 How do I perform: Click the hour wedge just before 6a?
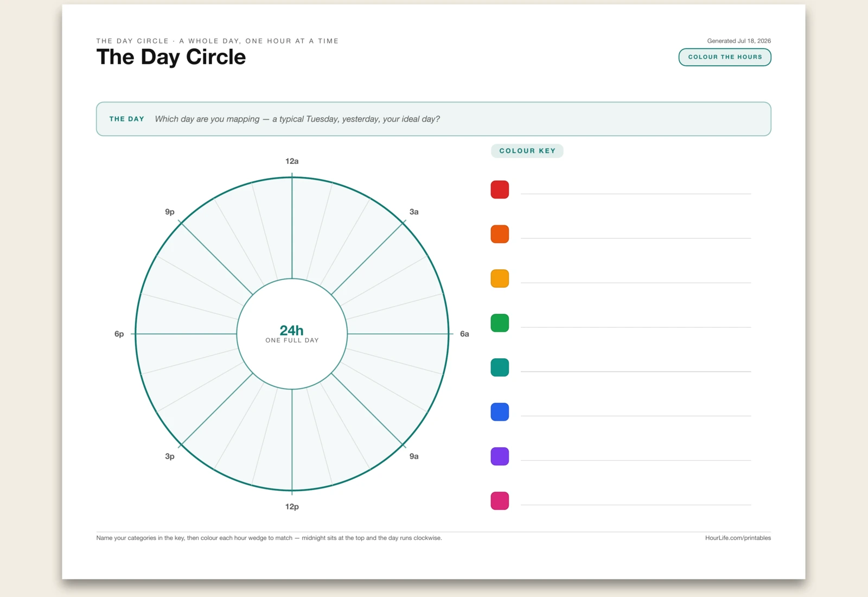397,320
